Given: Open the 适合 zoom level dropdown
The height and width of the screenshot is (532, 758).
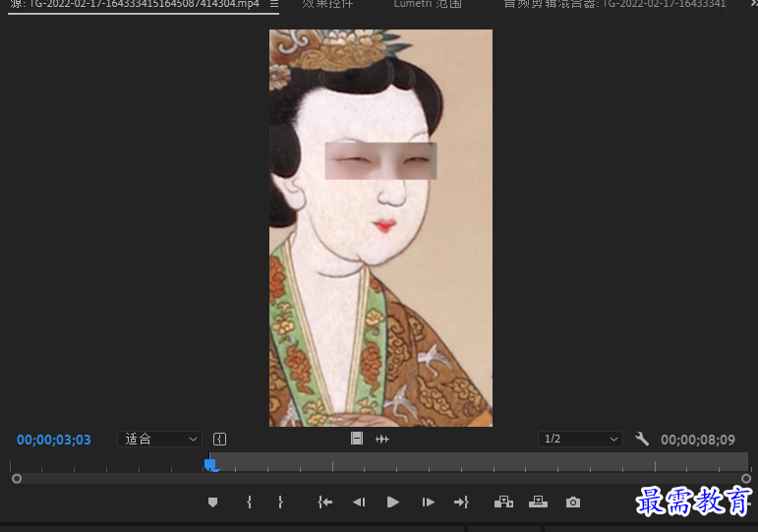Looking at the screenshot, I should [x=159, y=440].
